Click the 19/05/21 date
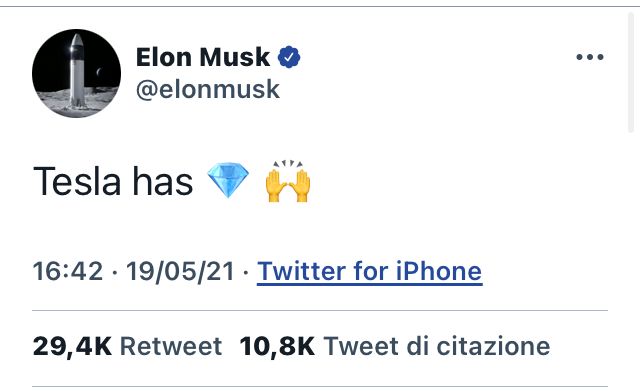Screen dimensions: 640x391 180,271
